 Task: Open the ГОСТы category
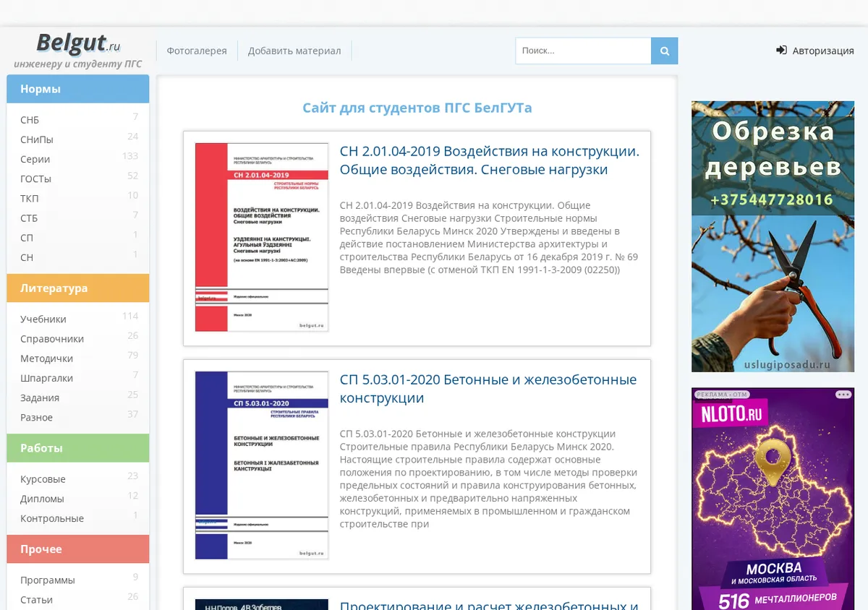pyautogui.click(x=35, y=179)
